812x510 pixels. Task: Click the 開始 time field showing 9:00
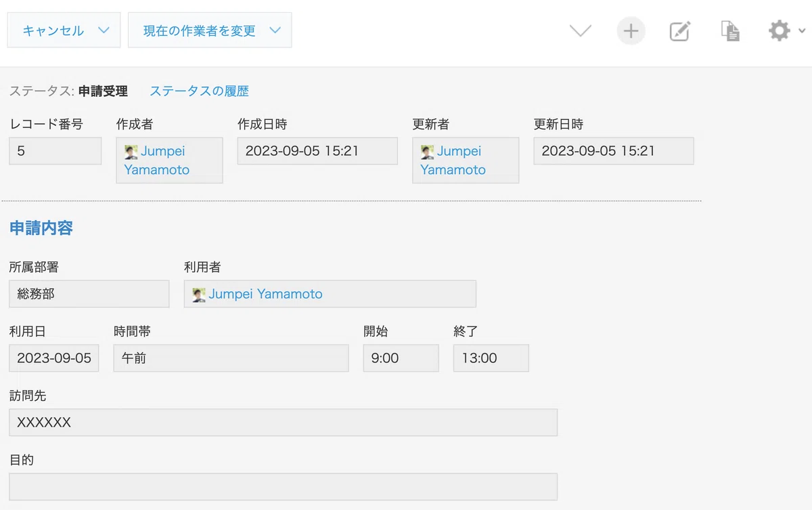coord(401,358)
